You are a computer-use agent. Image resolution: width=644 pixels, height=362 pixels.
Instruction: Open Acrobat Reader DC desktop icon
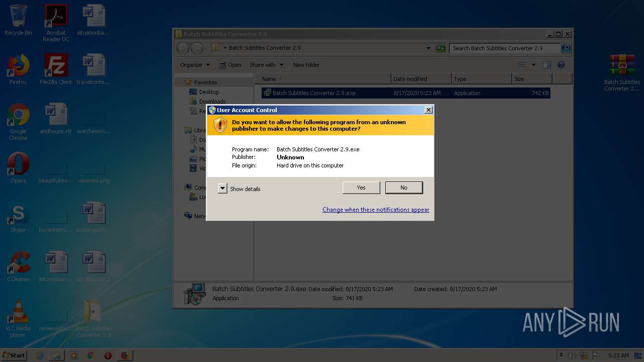tap(56, 23)
